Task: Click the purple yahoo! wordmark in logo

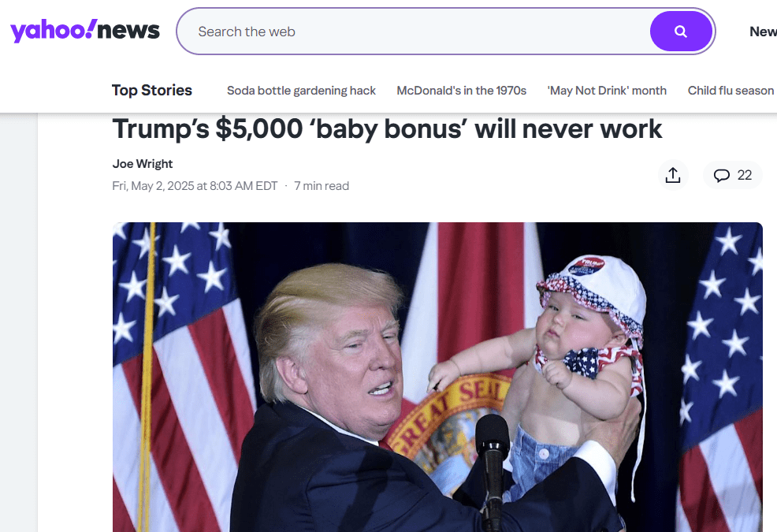Action: coord(54,32)
